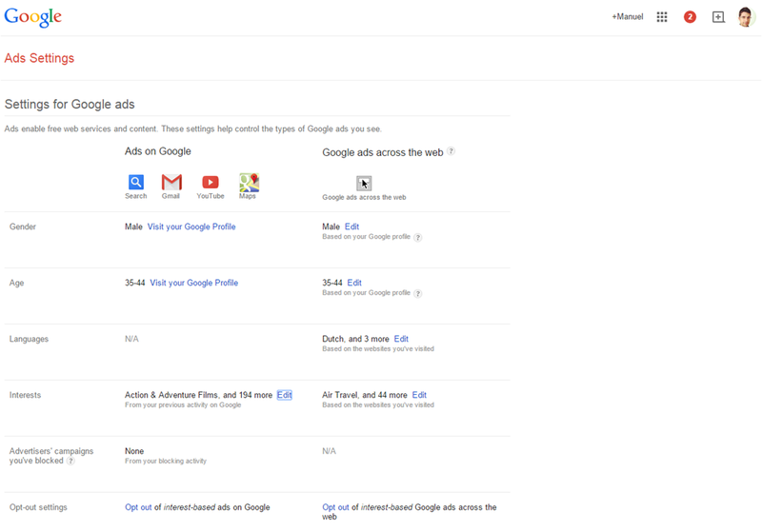
Task: Open the Google apps grid
Action: pos(662,17)
